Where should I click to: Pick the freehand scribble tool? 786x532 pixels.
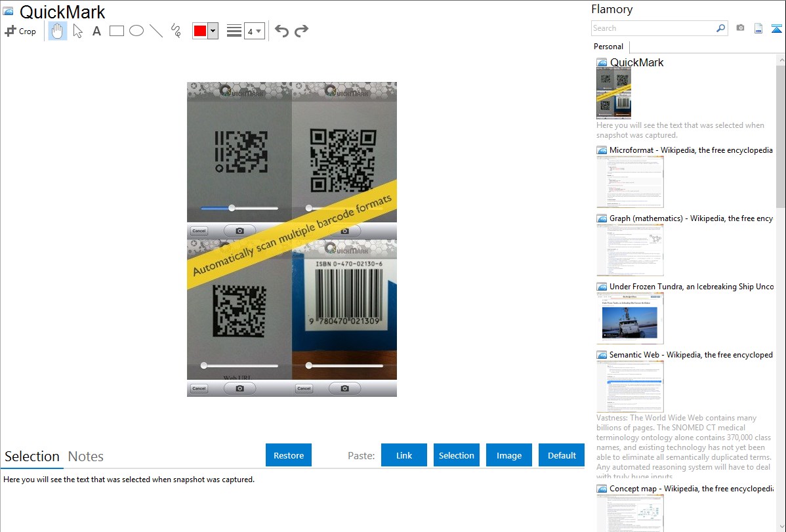point(176,31)
